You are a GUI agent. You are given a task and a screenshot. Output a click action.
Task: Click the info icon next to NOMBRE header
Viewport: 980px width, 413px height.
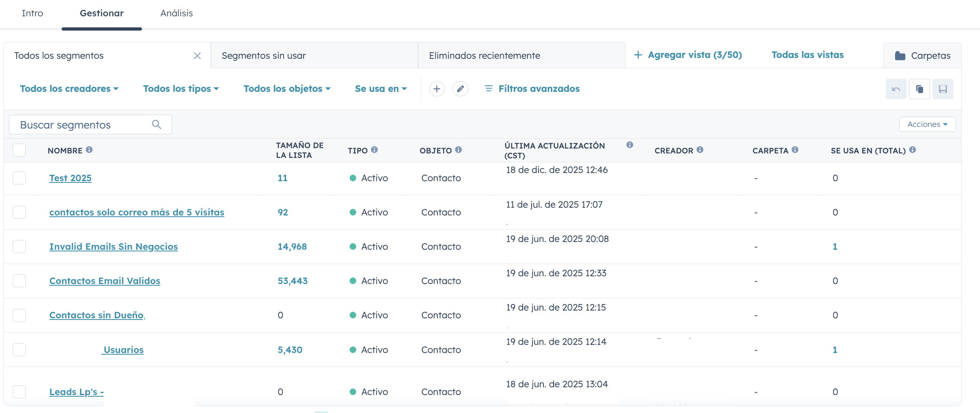(89, 150)
